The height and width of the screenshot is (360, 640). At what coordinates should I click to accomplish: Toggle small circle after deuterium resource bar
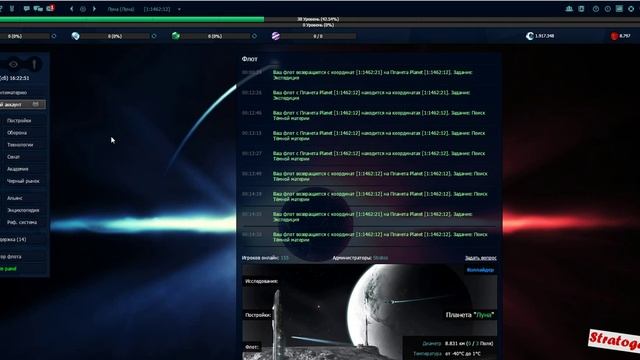pyautogui.click(x=254, y=36)
